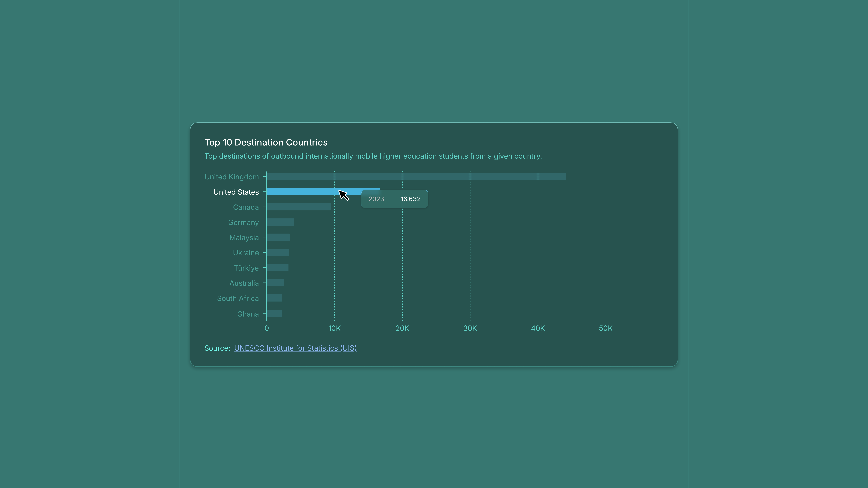Click the "Malaysia" axis label
Viewport: 868px width, 488px height.
point(244,238)
